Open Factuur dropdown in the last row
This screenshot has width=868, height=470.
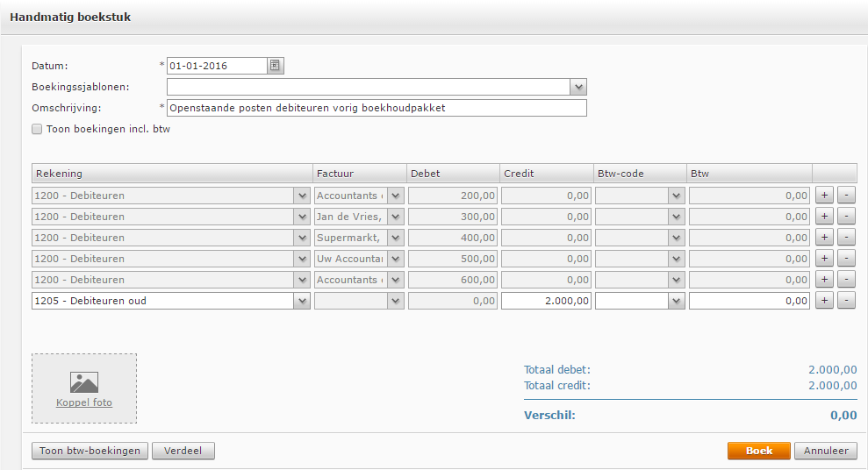(x=395, y=301)
